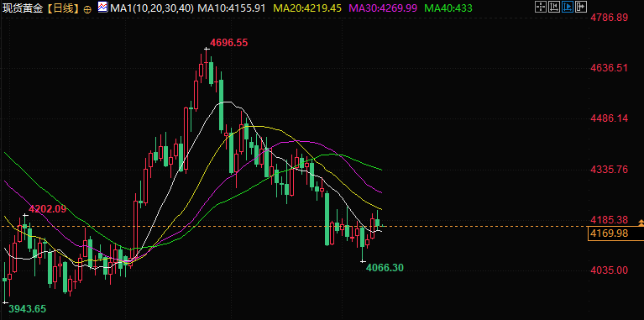Toggle the blue highlighted axis play icon

(x=568, y=7)
